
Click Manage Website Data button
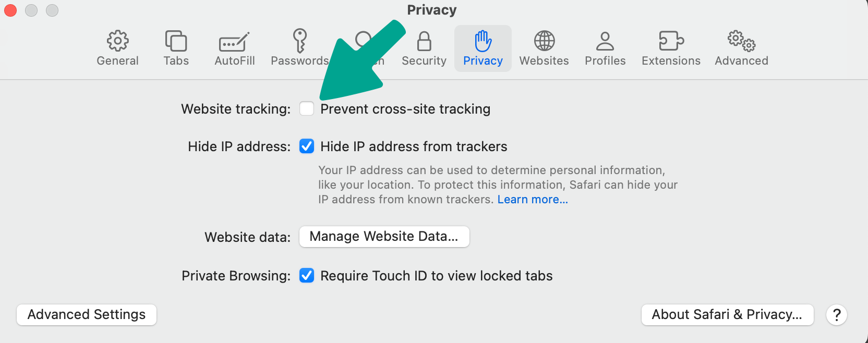coord(384,237)
